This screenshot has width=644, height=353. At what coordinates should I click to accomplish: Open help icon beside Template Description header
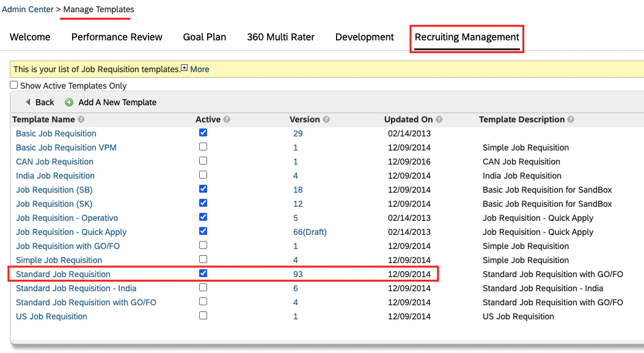click(x=571, y=119)
